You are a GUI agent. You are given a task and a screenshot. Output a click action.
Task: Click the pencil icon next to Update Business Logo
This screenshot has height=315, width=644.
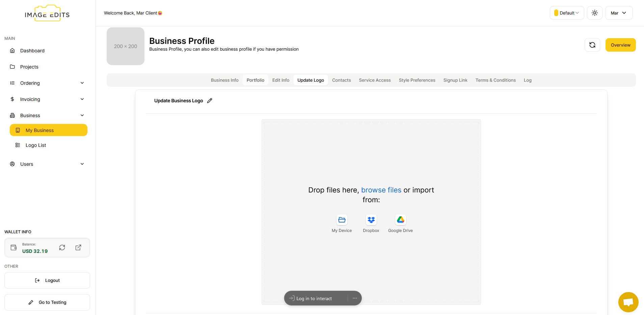(210, 101)
